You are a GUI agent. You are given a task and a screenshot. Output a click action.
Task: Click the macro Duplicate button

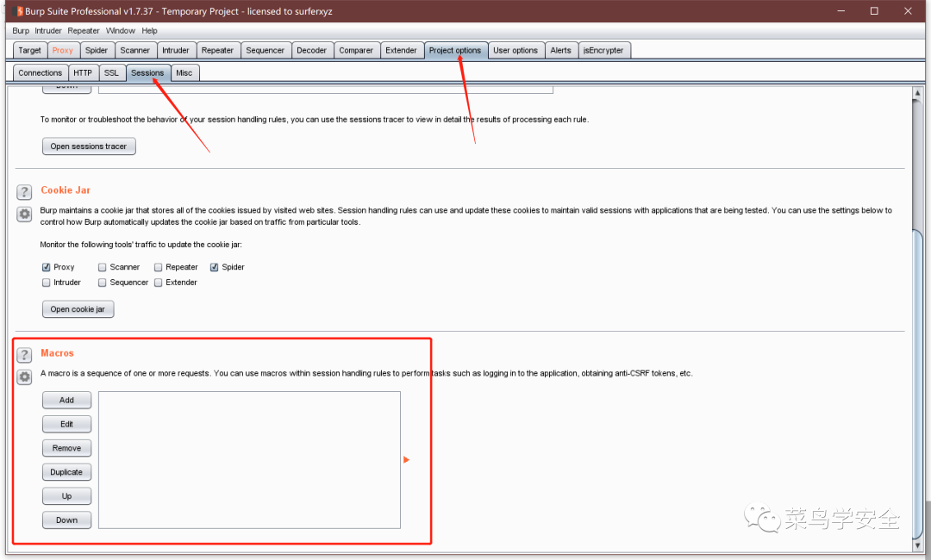(x=66, y=472)
